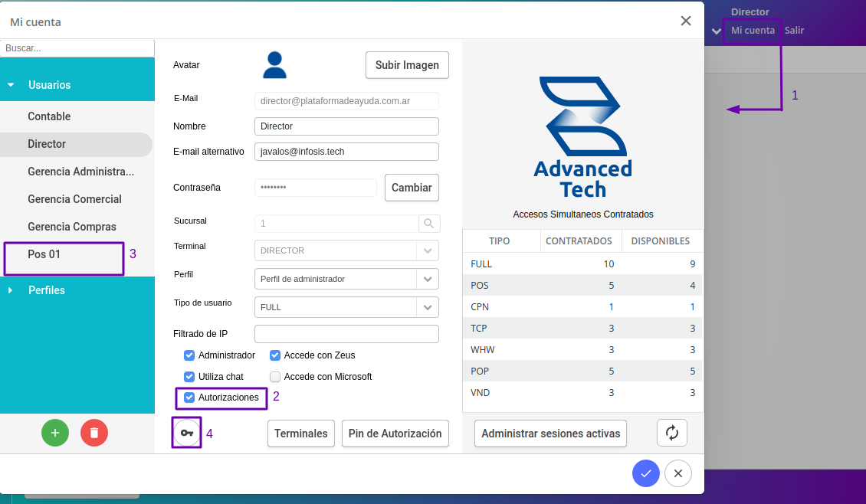Toggle the Accede con Zeus checkbox
866x504 pixels.
click(x=275, y=355)
